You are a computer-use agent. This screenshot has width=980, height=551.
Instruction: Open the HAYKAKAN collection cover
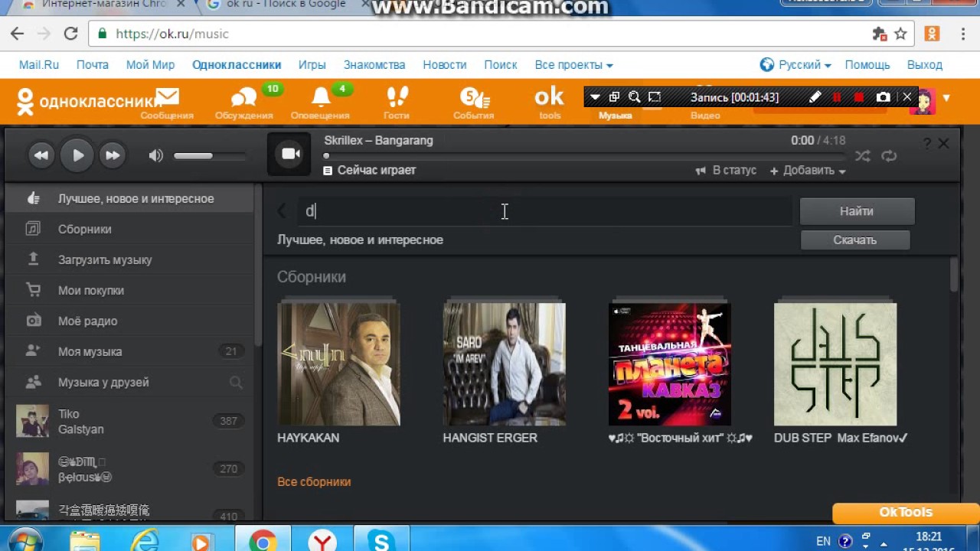point(338,364)
